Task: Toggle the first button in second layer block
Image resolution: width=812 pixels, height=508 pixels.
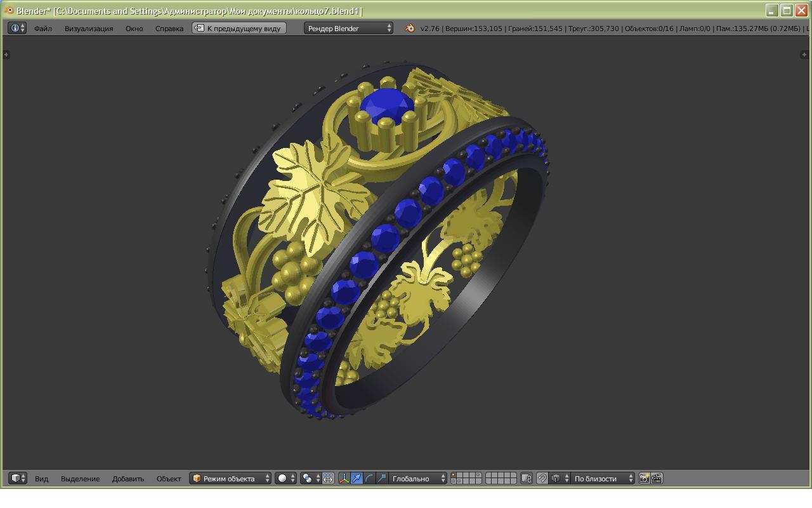Action: point(489,476)
